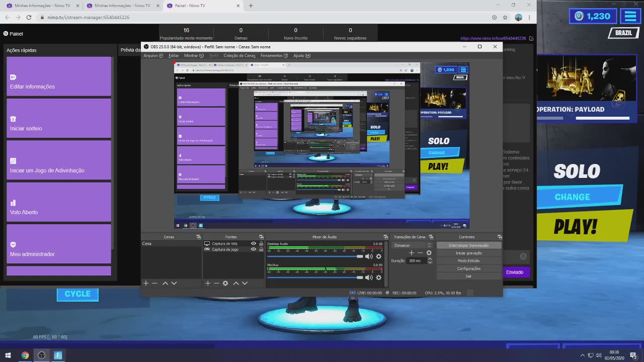Move scene up in Cenas panel
Screen dimensions: 644x362
[165, 283]
